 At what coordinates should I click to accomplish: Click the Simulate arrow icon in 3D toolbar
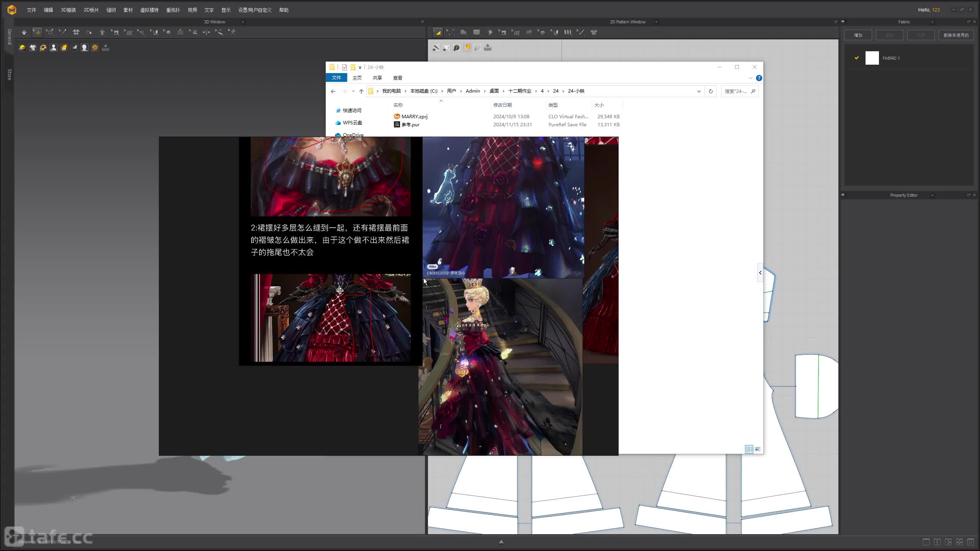pyautogui.click(x=24, y=33)
